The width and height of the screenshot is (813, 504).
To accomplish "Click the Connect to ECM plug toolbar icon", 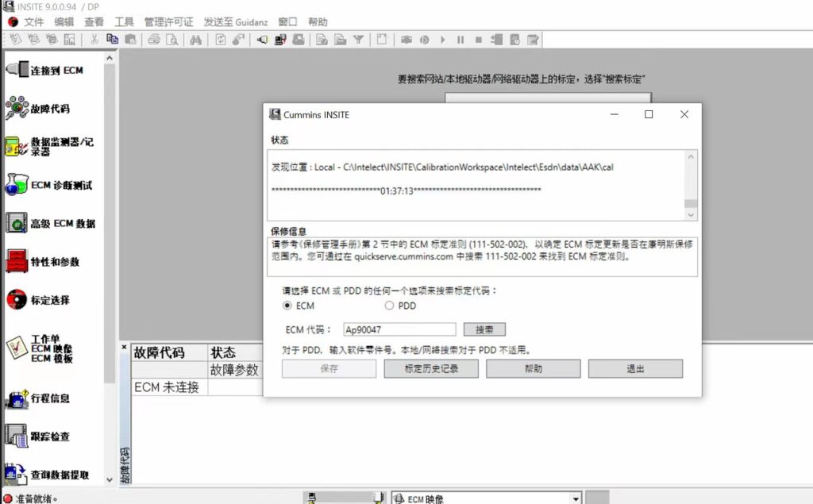I will 262,40.
